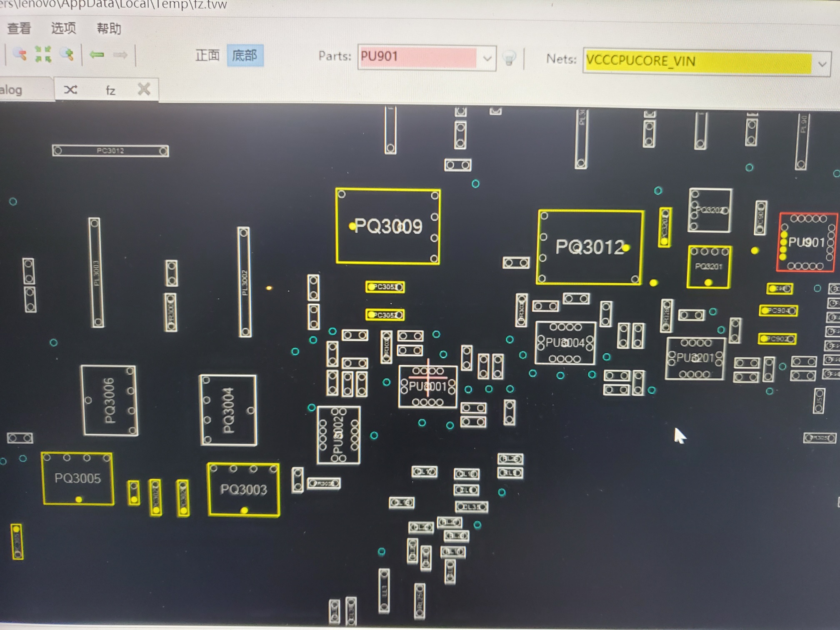Open the 帮助 menu

(109, 29)
